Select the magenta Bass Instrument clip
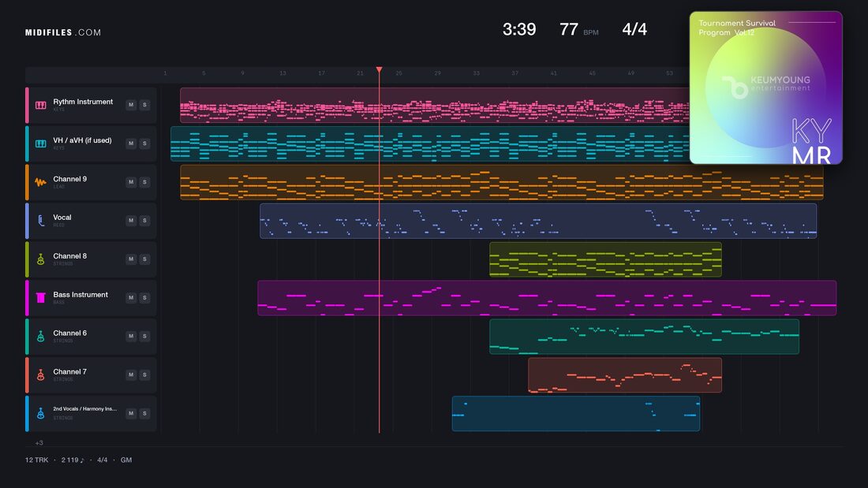Screen dimensions: 868x488 tap(547, 298)
